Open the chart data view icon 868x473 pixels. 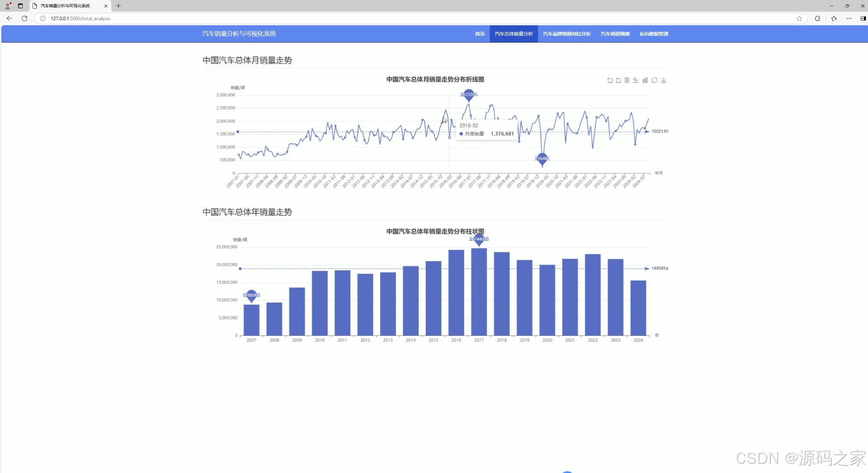click(627, 80)
